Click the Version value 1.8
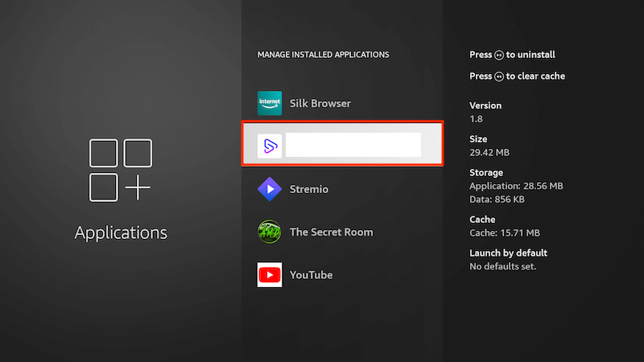Image resolution: width=644 pixels, height=362 pixels. point(476,119)
